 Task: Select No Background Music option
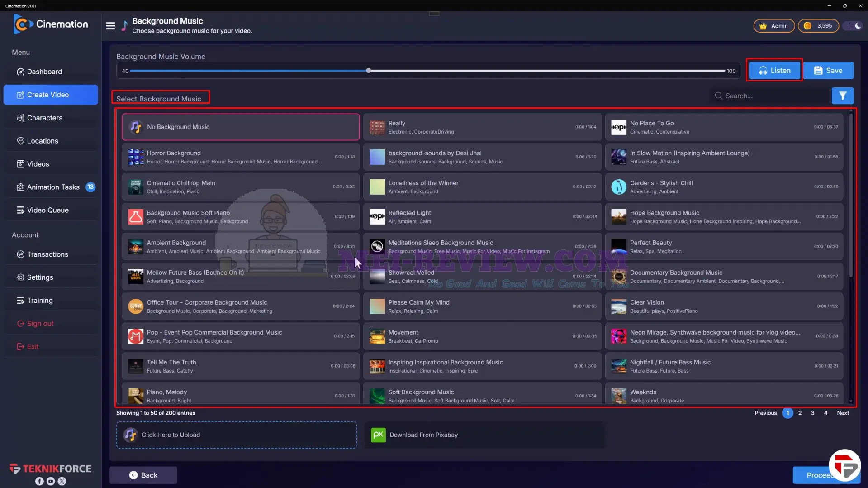tap(241, 127)
